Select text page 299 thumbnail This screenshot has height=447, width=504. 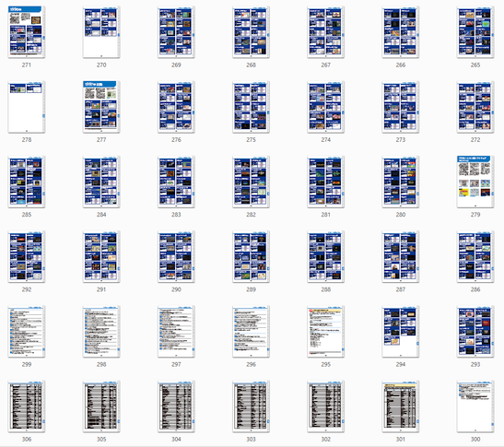(x=27, y=332)
